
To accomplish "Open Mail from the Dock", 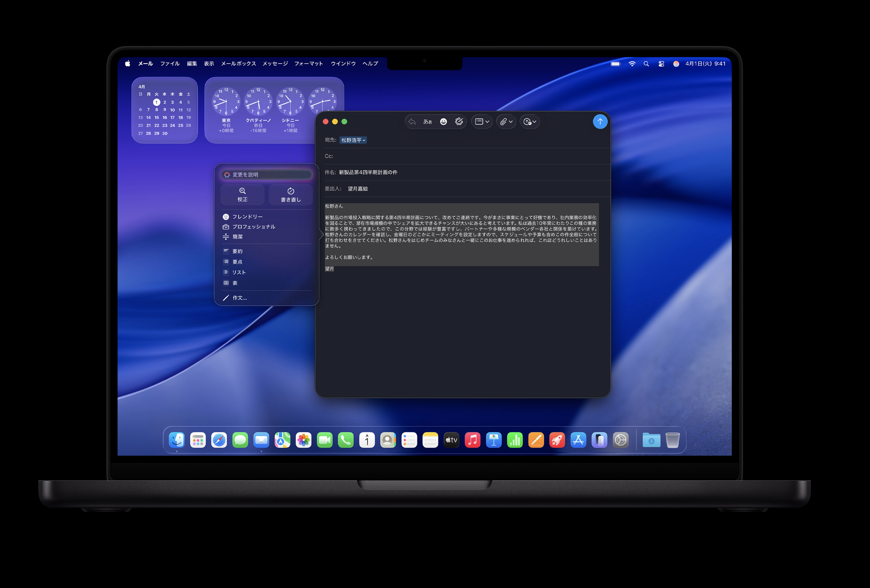I will coord(261,440).
